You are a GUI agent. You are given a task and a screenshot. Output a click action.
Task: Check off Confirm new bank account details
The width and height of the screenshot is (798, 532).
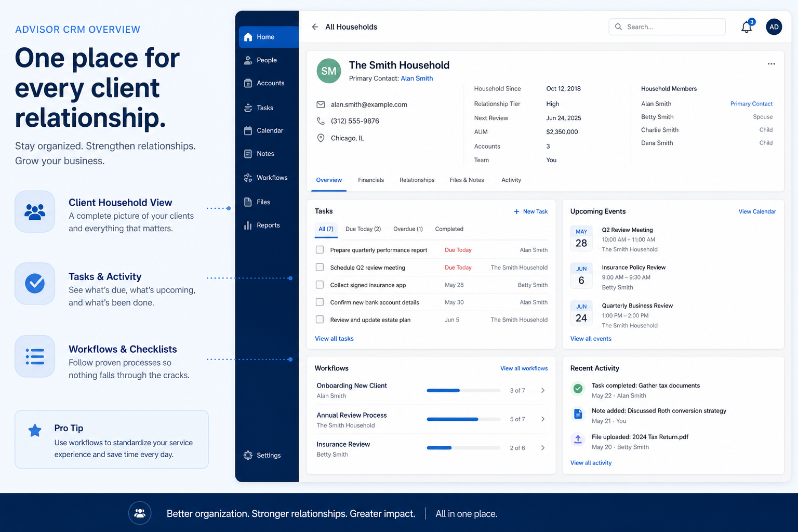pyautogui.click(x=320, y=302)
